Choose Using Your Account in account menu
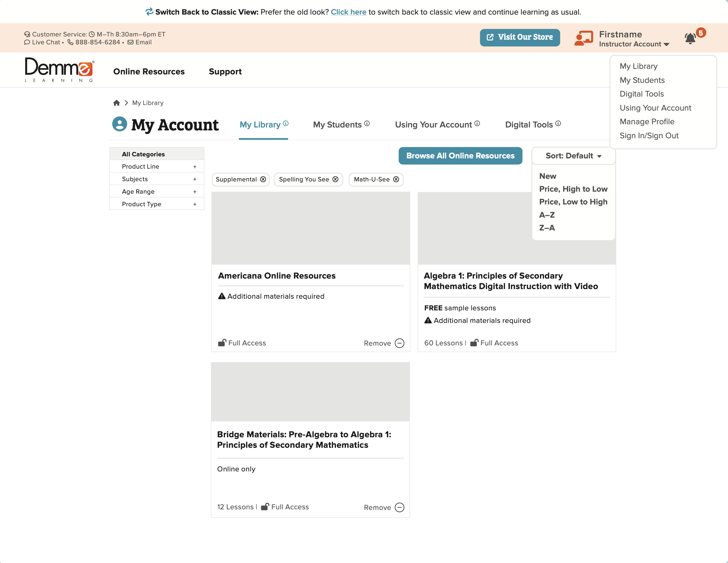 click(x=655, y=108)
